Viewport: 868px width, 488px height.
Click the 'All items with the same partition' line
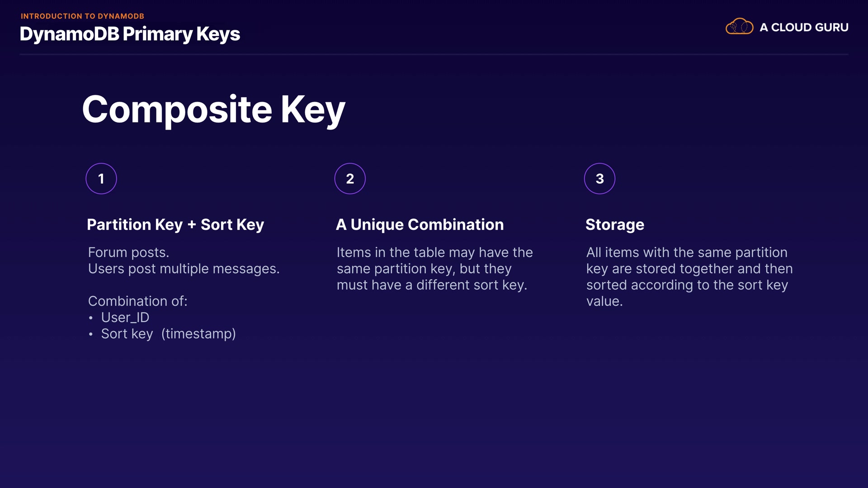coord(687,252)
